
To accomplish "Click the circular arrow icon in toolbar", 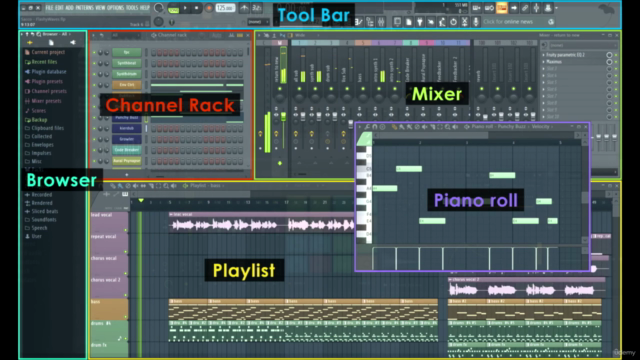I will [x=453, y=22].
